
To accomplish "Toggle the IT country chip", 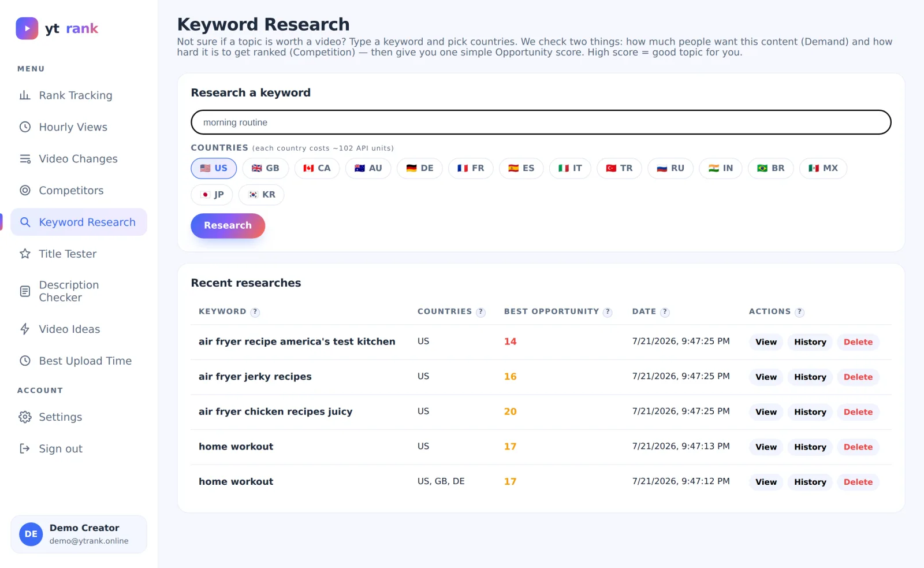I will 570,168.
